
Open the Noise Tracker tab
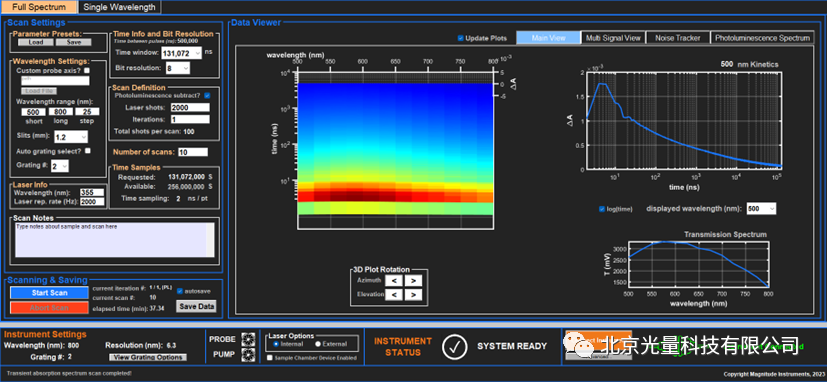[678, 38]
